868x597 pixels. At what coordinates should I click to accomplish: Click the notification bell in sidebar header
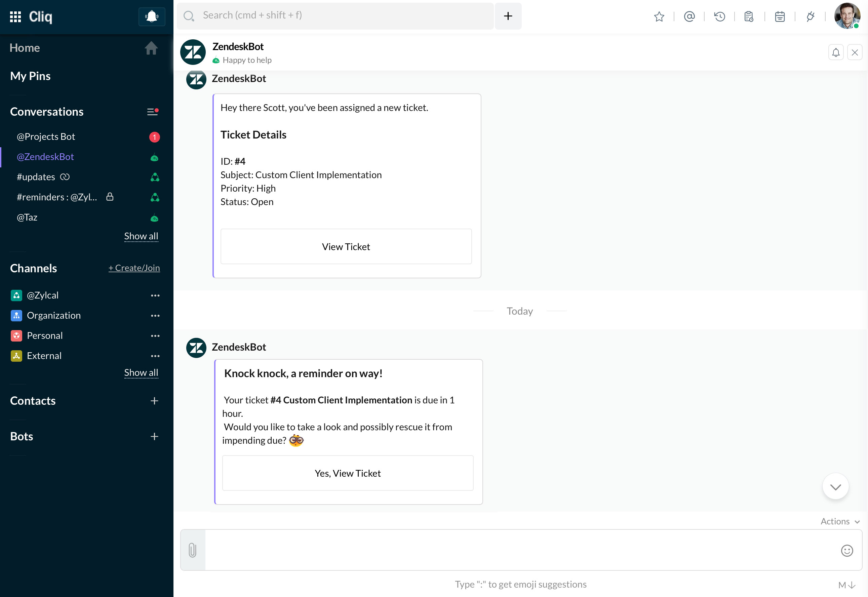coord(152,16)
